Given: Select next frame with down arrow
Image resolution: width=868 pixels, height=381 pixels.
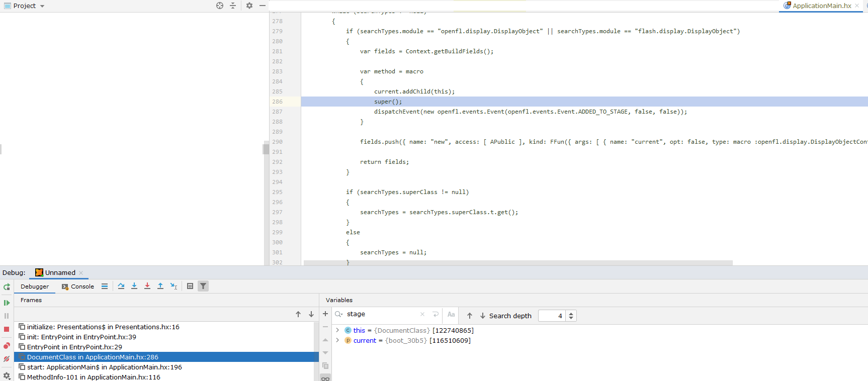Looking at the screenshot, I should [311, 314].
